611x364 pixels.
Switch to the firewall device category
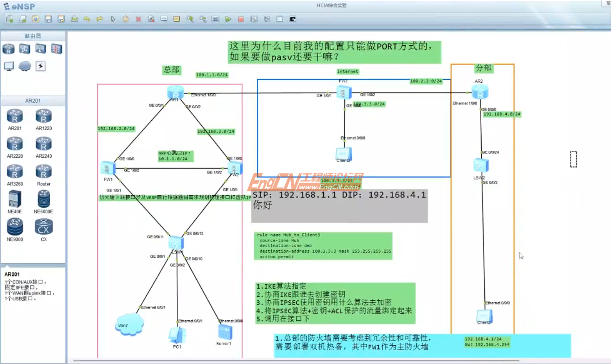(56, 49)
